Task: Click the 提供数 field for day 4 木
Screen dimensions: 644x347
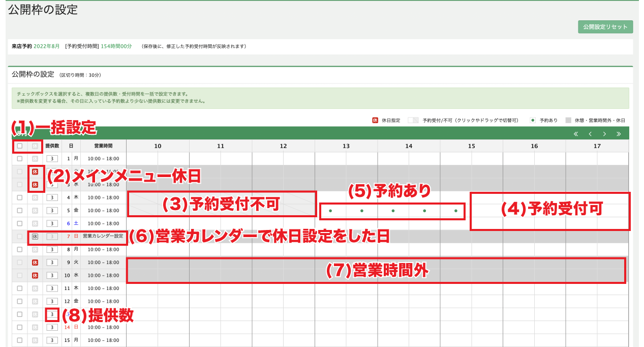Action: tap(52, 197)
